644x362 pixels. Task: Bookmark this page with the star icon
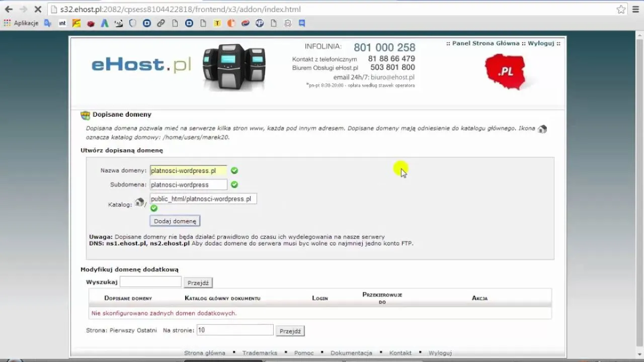click(621, 9)
